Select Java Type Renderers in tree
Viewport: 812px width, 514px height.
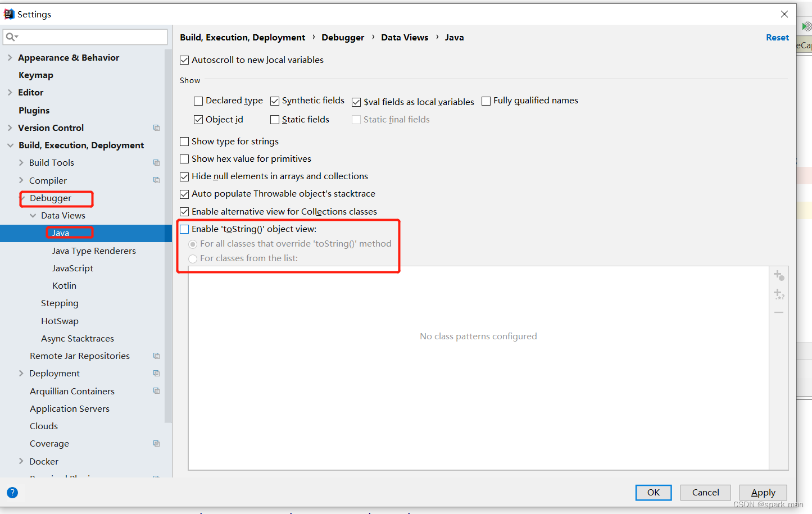click(x=94, y=251)
